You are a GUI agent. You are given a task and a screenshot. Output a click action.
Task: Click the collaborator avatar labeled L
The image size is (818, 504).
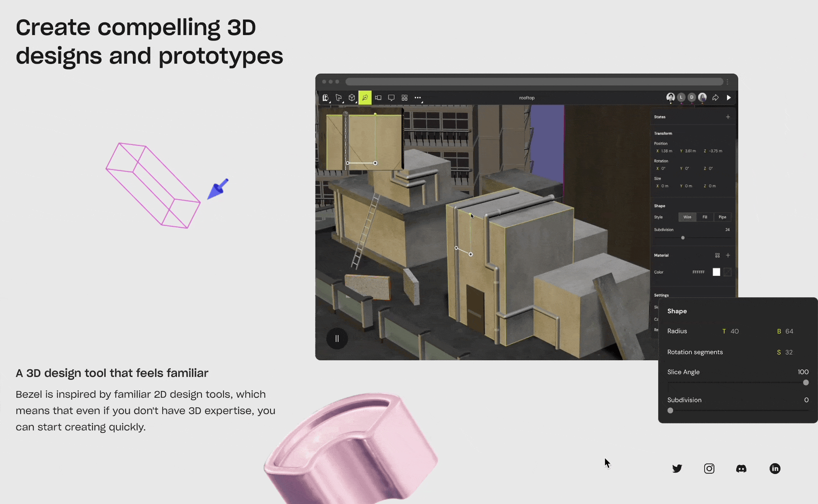point(681,97)
